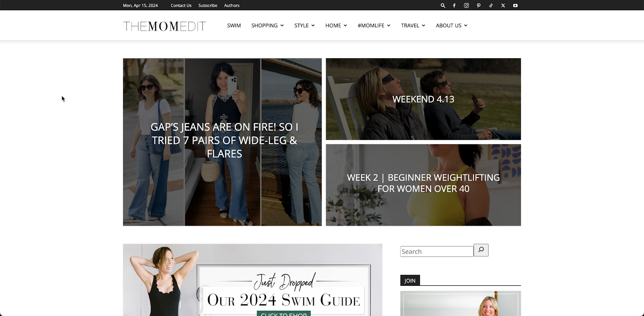Open the 2024 Swim Guide banner
This screenshot has height=316, width=644.
point(253,280)
